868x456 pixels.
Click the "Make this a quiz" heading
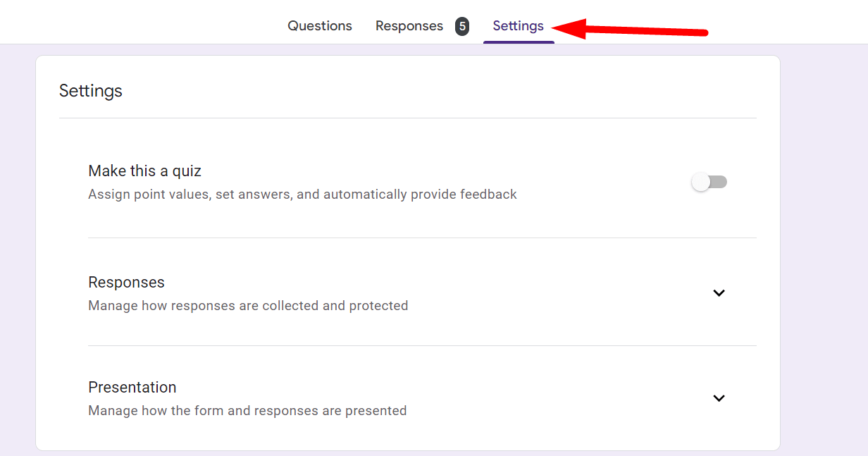pos(144,171)
